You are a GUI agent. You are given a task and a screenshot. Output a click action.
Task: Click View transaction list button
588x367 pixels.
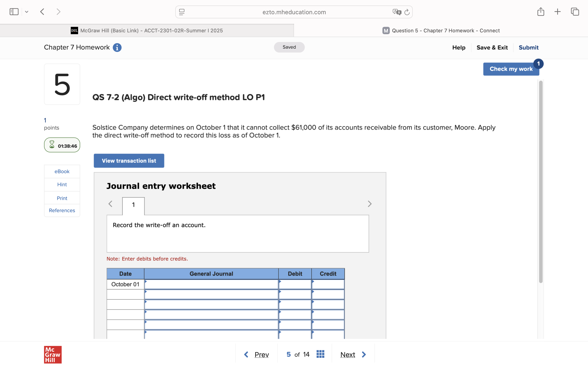(x=129, y=161)
